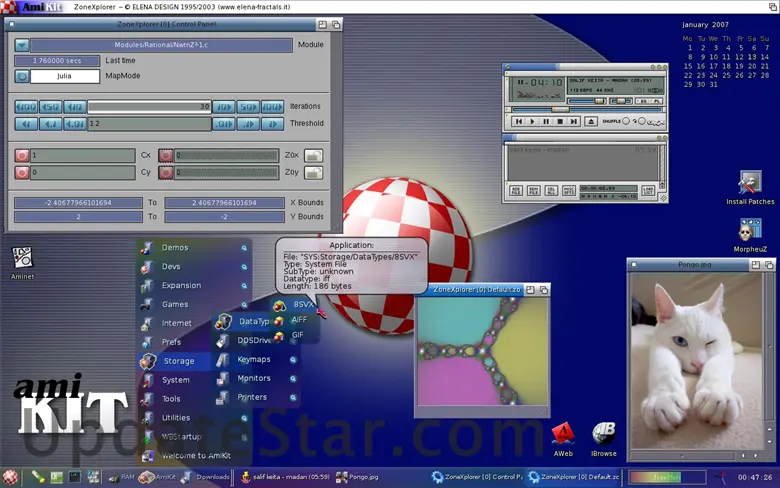The width and height of the screenshot is (780, 488).
Task: Stop playback in the media player
Action: point(560,121)
